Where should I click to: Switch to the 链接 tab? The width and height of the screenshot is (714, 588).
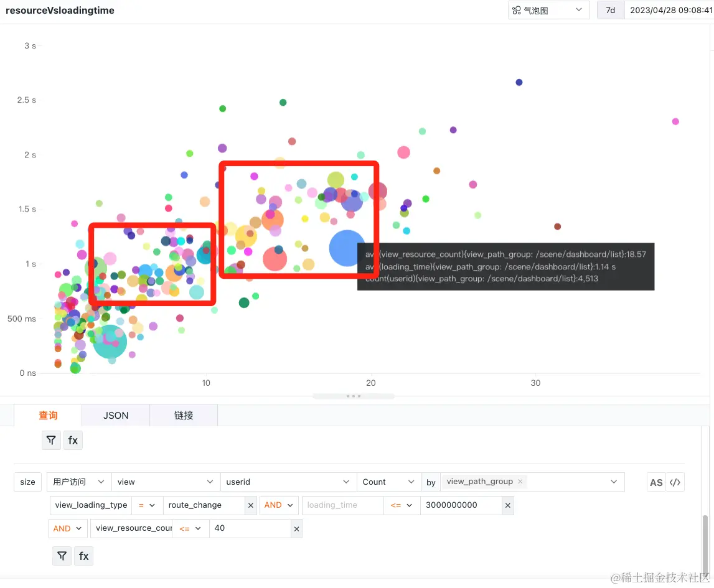[x=184, y=415]
